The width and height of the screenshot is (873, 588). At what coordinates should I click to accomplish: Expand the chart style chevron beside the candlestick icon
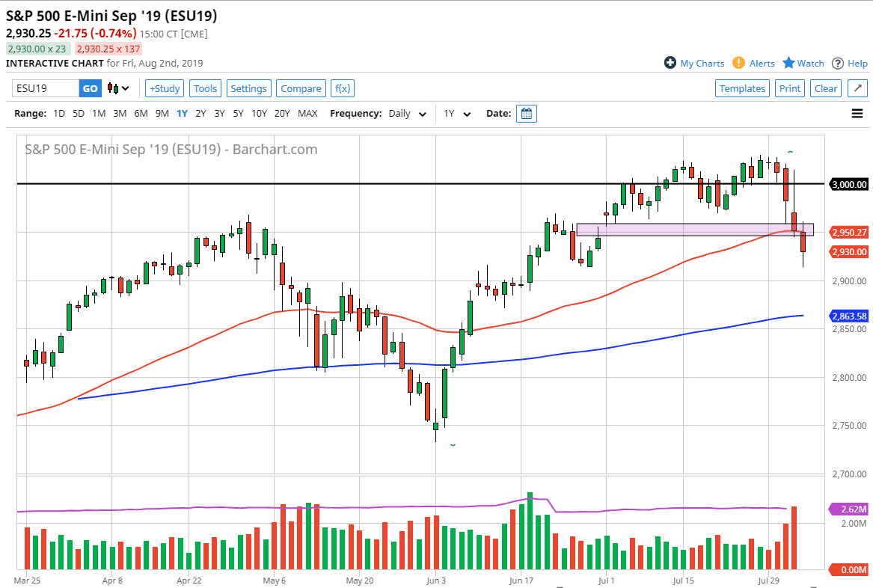point(125,88)
